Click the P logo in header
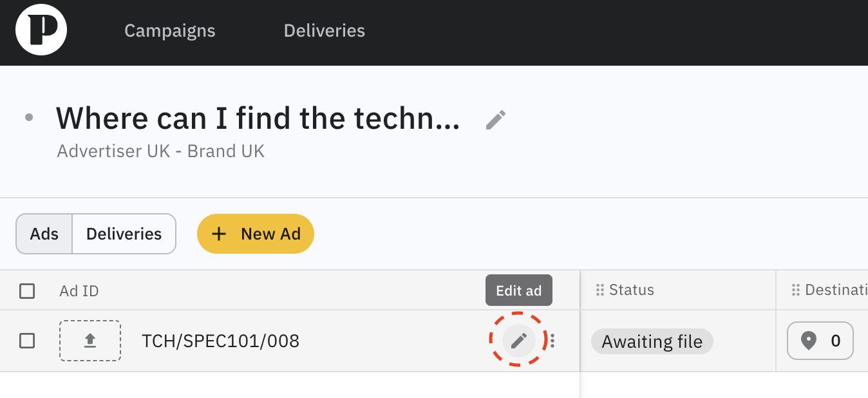868x398 pixels. pyautogui.click(x=41, y=30)
